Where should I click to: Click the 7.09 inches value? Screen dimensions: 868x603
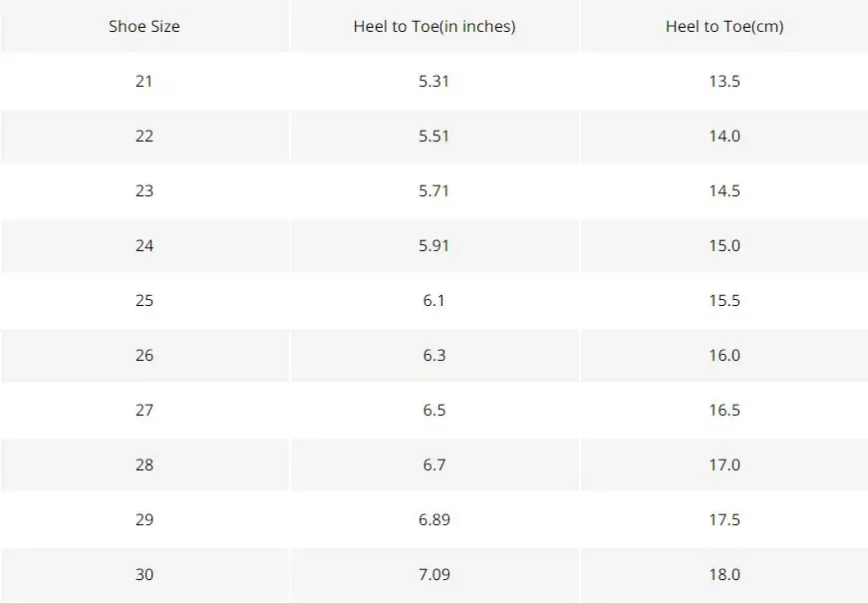coord(434,575)
